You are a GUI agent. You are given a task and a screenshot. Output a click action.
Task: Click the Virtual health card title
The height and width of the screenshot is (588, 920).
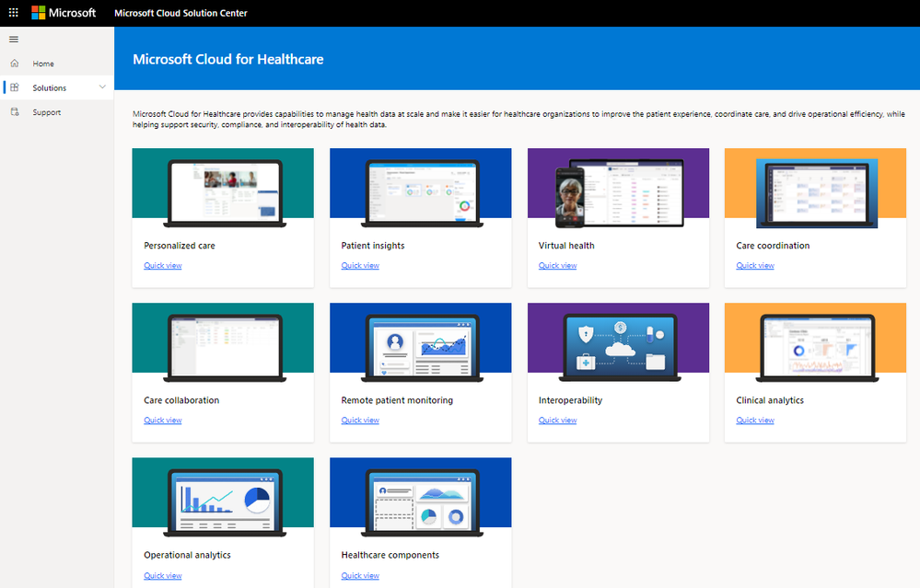[566, 246]
